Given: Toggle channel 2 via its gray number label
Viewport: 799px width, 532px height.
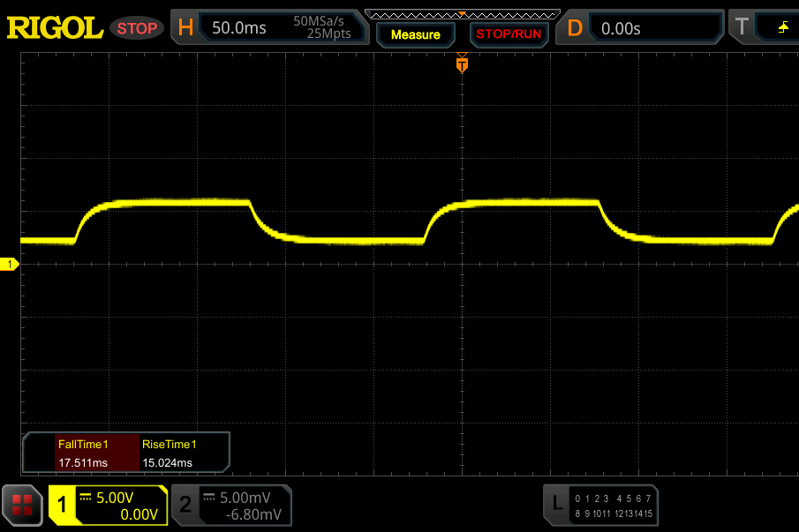Looking at the screenshot, I should [x=185, y=505].
